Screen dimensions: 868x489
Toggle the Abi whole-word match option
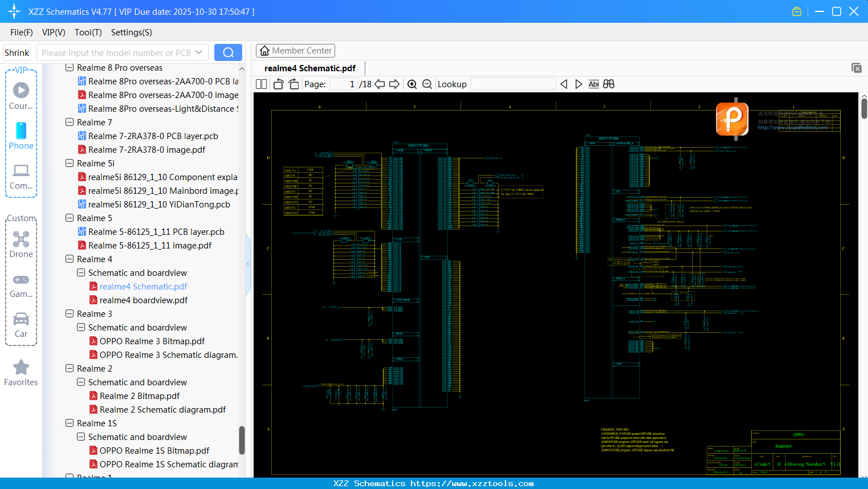(593, 84)
